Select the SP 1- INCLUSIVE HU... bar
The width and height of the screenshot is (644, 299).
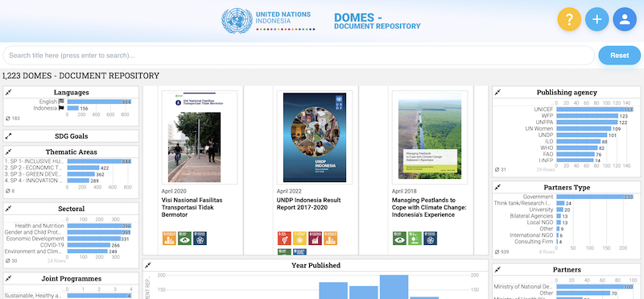point(99,162)
